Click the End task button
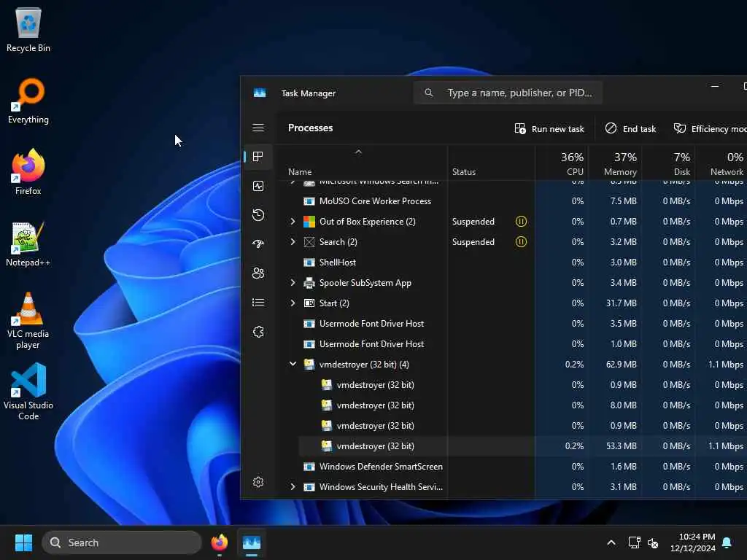 tap(630, 128)
